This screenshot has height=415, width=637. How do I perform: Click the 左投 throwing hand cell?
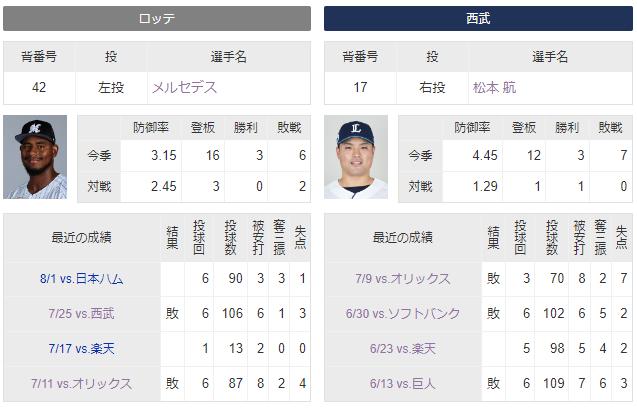coord(111,87)
